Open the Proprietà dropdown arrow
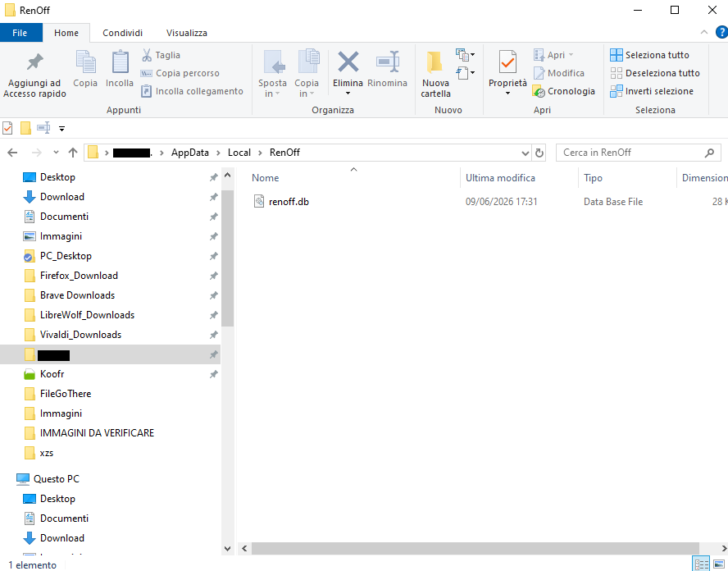Viewport: 728px width, 571px height. (507, 94)
